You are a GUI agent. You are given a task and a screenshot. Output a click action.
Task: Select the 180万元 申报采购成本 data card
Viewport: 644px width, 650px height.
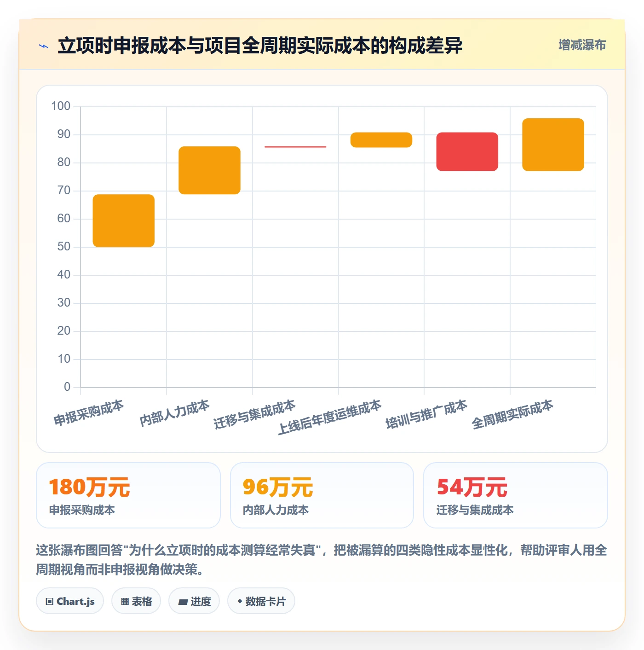[x=128, y=495]
